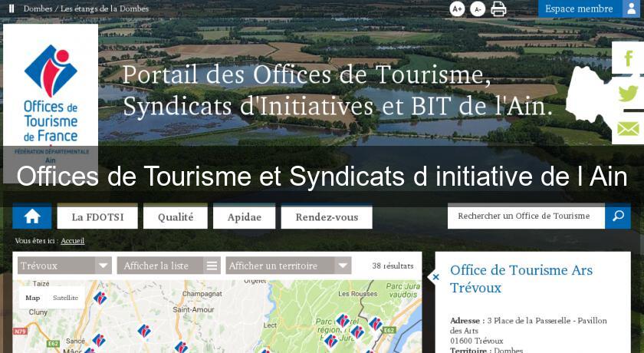Click the member user silhouette icon
This screenshot has height=353, width=644.
tap(632, 8)
